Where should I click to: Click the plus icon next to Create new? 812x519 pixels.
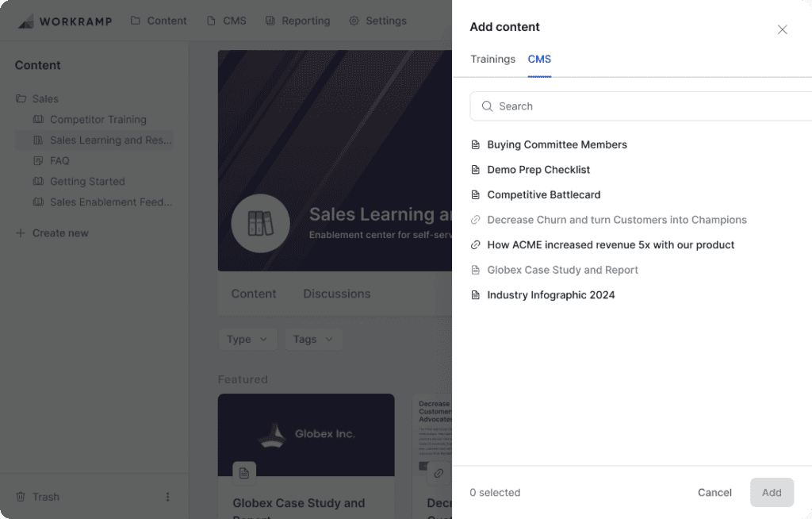point(20,233)
